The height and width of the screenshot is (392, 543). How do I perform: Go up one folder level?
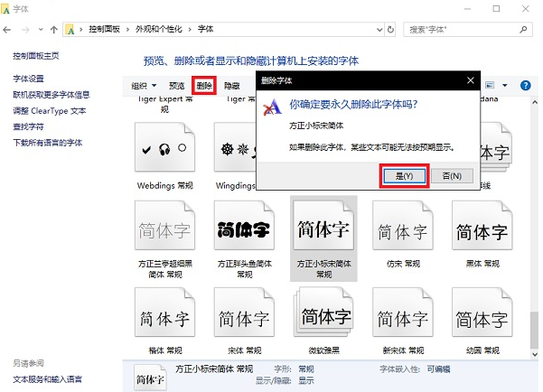point(53,30)
